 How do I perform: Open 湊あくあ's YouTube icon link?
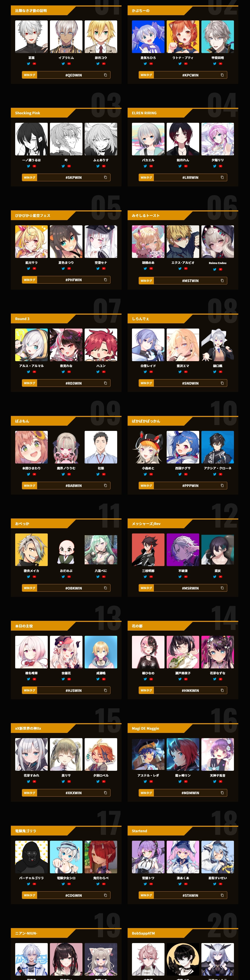[x=186, y=884]
